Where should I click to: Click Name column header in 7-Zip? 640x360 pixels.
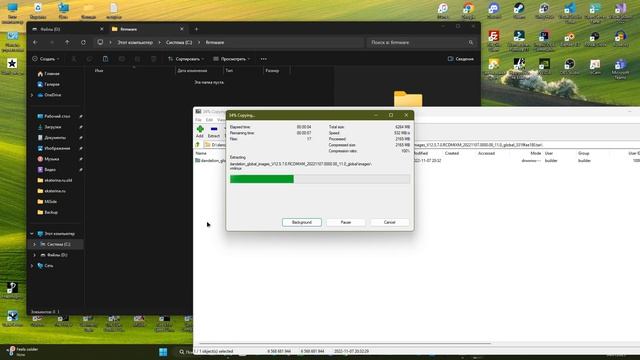tap(201, 153)
